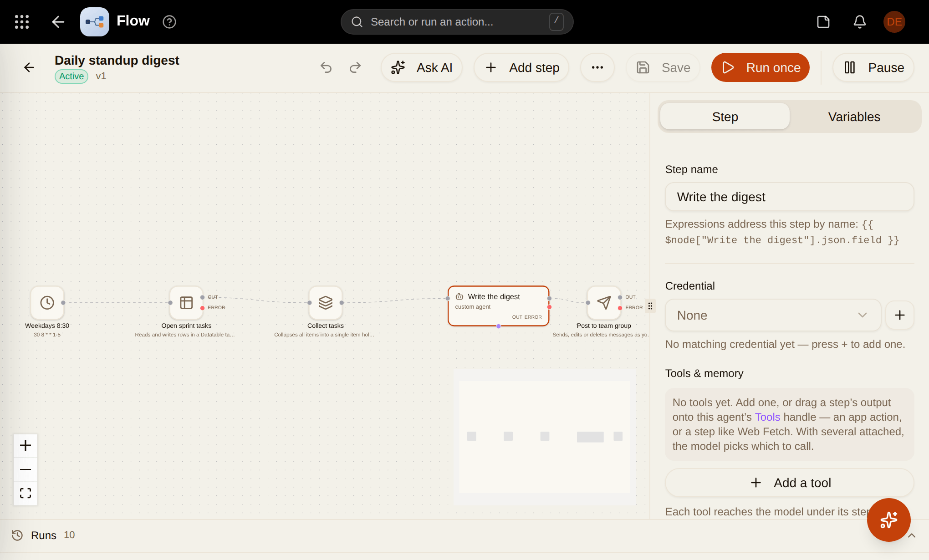Redo the last change

point(355,67)
